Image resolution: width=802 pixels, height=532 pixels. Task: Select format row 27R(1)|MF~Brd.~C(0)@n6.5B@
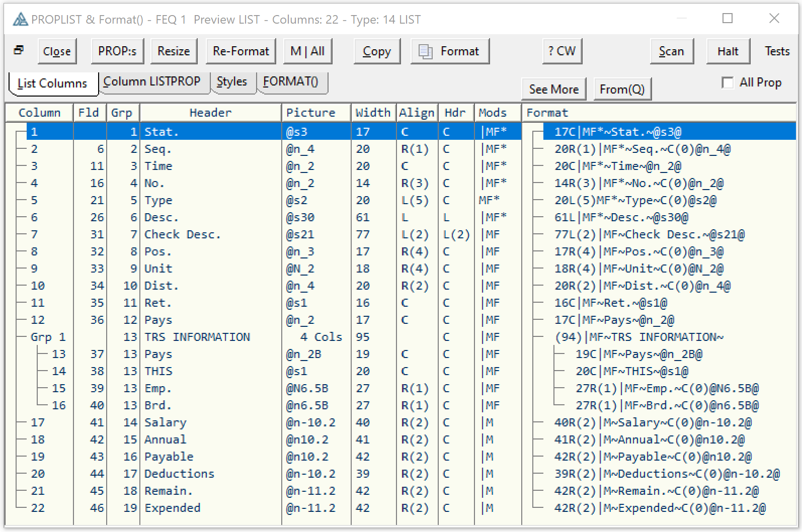pos(668,405)
